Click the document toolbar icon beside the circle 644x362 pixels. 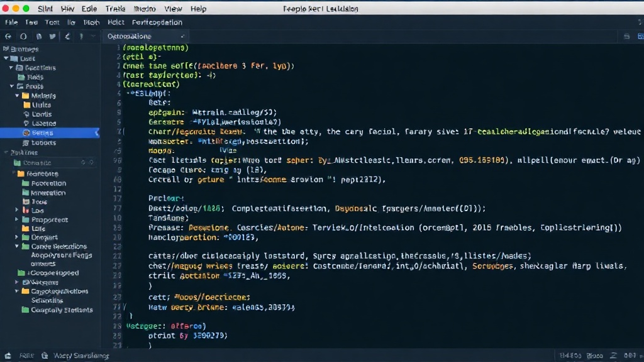[x=39, y=36]
